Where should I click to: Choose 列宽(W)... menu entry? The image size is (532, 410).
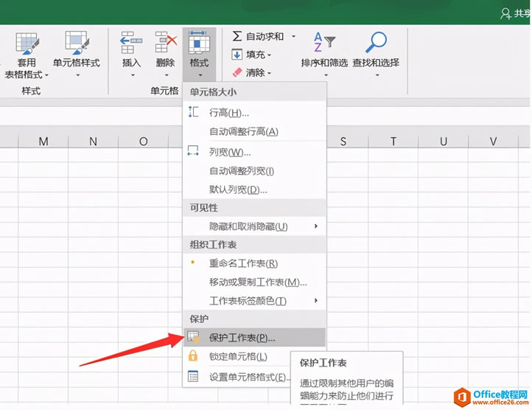(x=254, y=152)
